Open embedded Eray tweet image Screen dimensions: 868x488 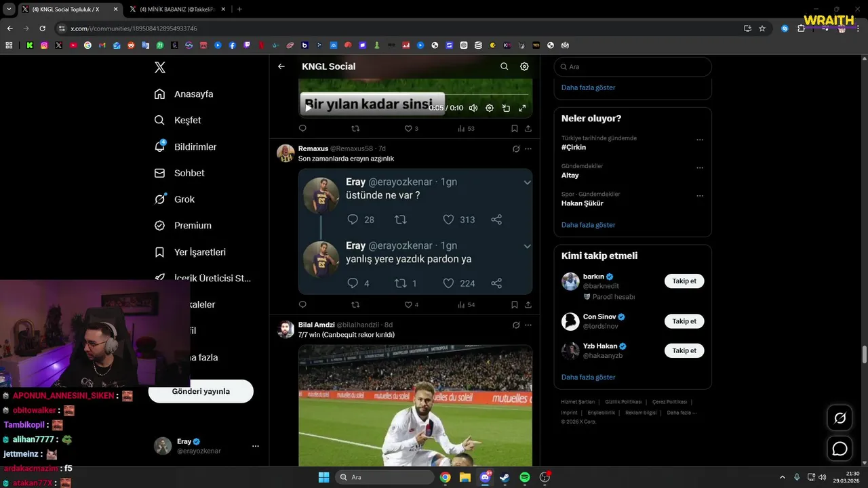pyautogui.click(x=415, y=231)
